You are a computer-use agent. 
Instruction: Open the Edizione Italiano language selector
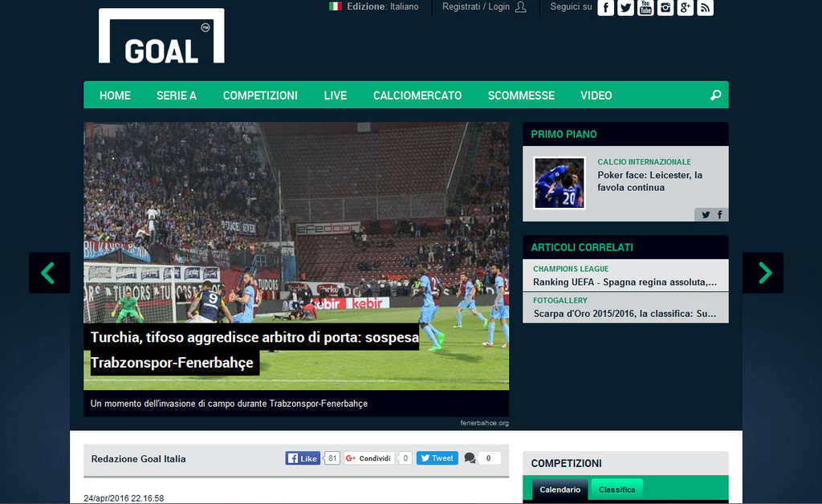374,6
